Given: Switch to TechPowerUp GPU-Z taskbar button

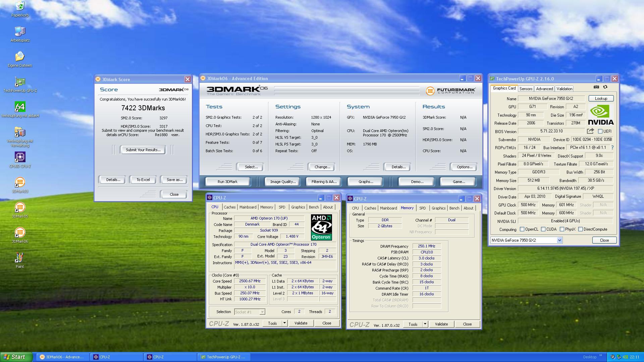Looking at the screenshot, I should tap(224, 357).
